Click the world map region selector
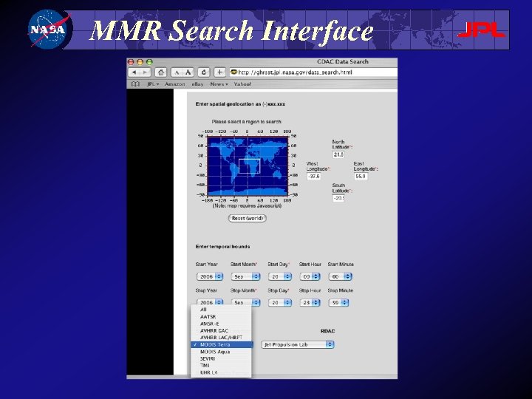This screenshot has width=532, height=399. point(248,166)
